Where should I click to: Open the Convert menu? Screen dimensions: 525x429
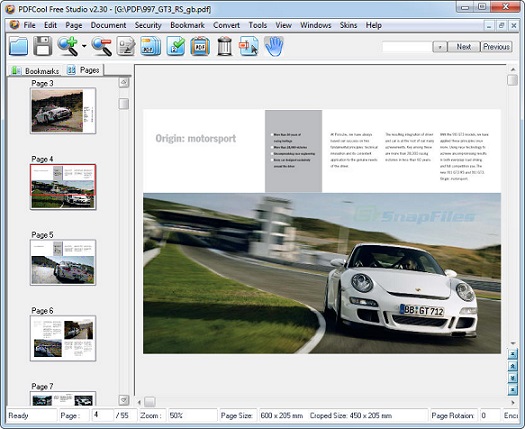coord(227,25)
